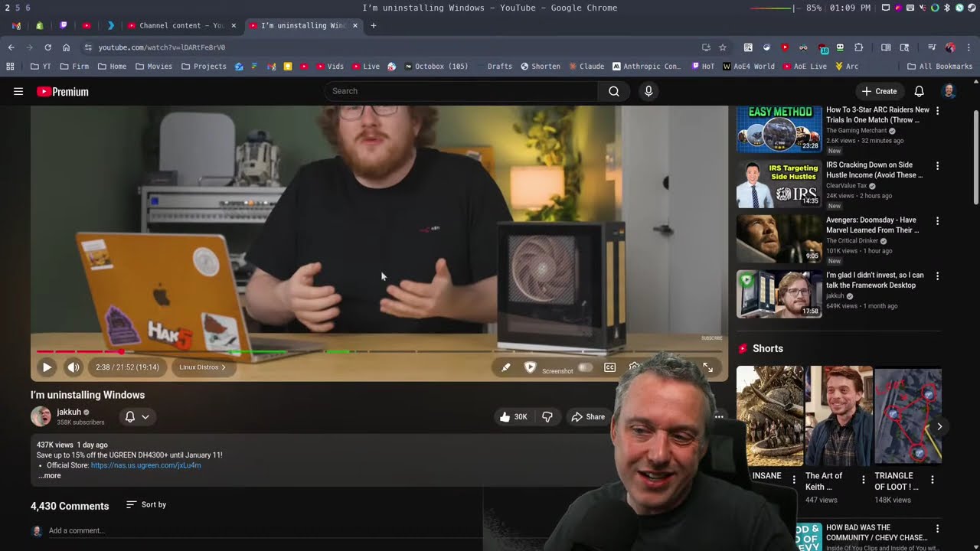Open the IRS Targeting Side Hustles thumbnail
This screenshot has height=551, width=980.
(779, 184)
